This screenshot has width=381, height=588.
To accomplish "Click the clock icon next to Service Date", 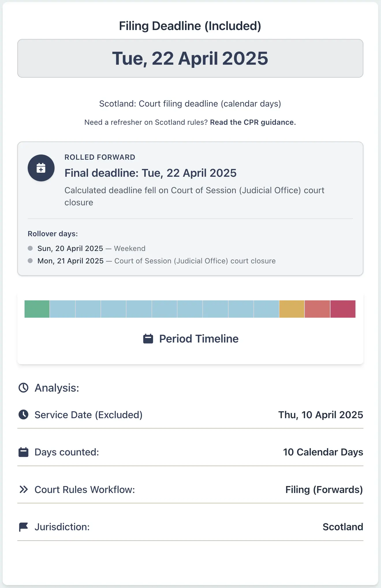I will tap(24, 415).
